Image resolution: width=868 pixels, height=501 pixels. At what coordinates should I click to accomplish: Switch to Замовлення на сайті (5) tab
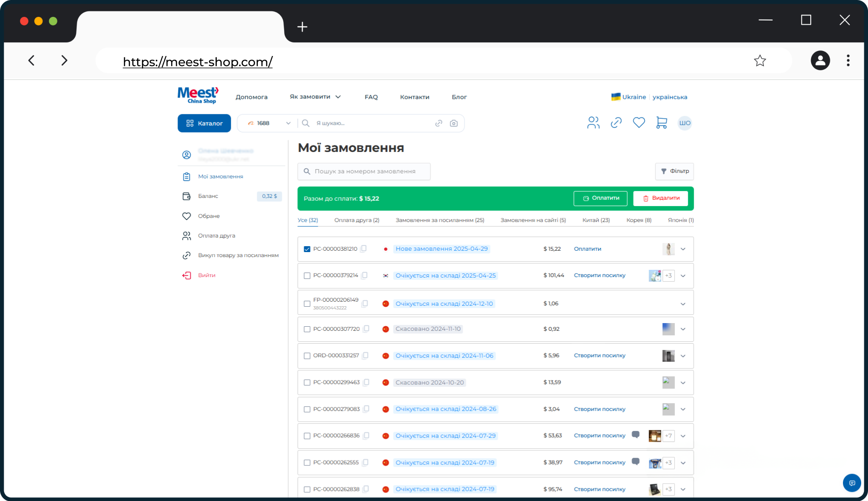point(533,220)
